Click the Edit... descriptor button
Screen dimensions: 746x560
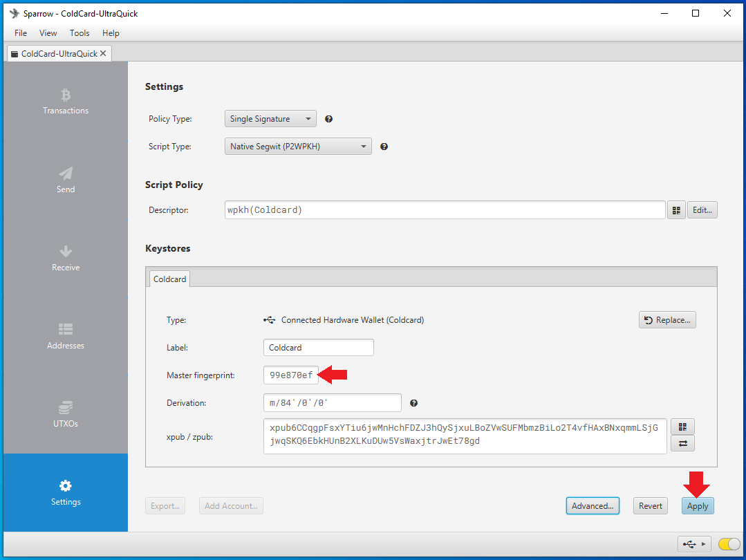click(702, 209)
